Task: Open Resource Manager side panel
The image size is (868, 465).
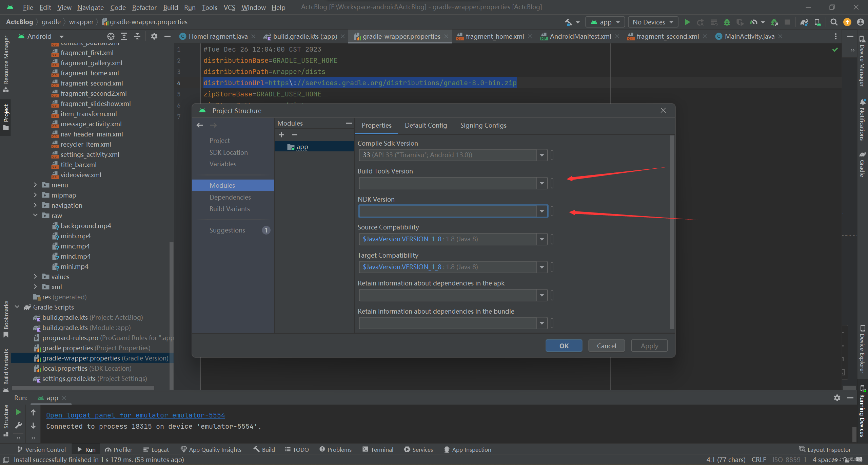Action: pos(6,63)
